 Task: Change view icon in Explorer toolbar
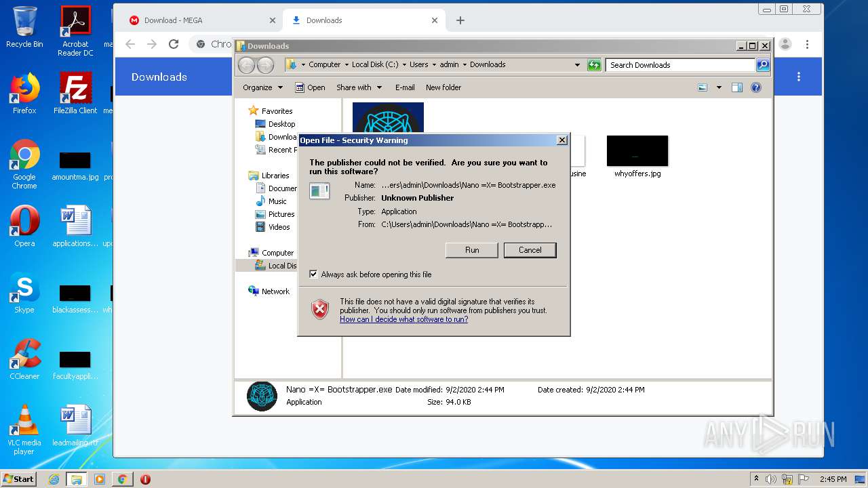point(703,87)
